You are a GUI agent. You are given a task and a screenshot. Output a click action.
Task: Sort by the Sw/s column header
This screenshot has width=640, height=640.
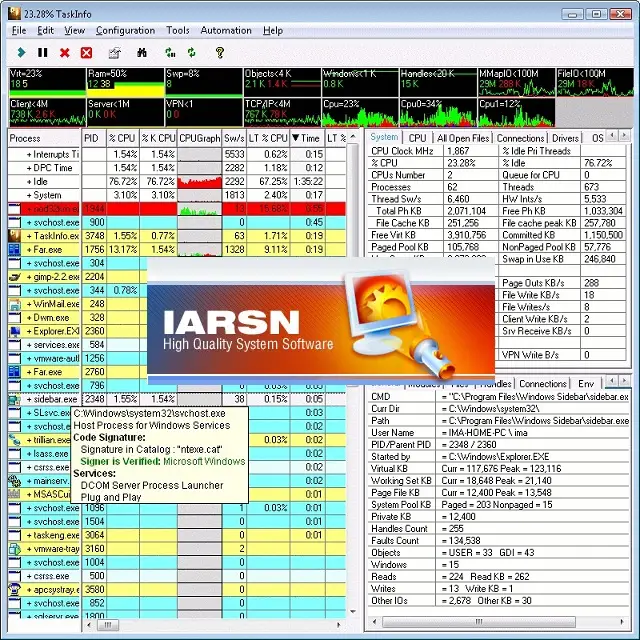pos(234,138)
